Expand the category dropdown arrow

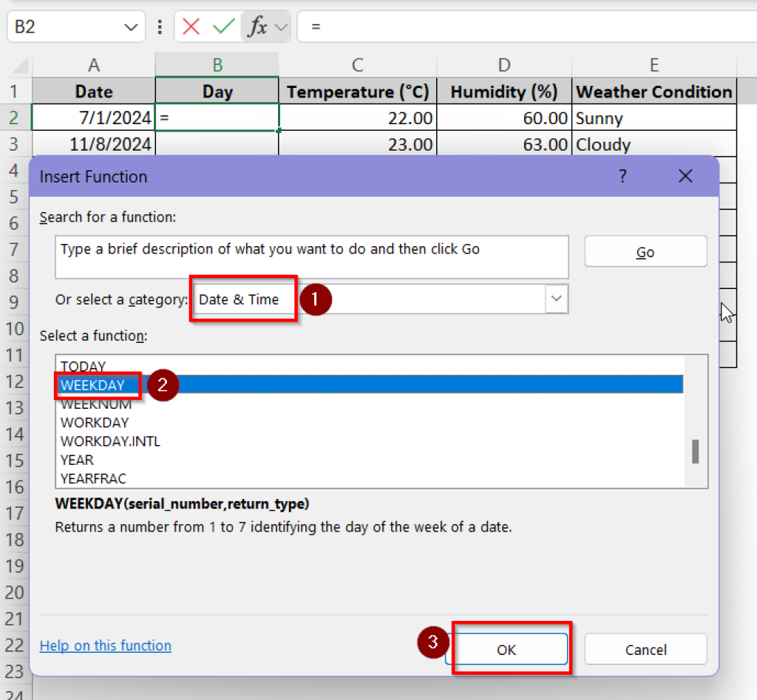(x=556, y=299)
